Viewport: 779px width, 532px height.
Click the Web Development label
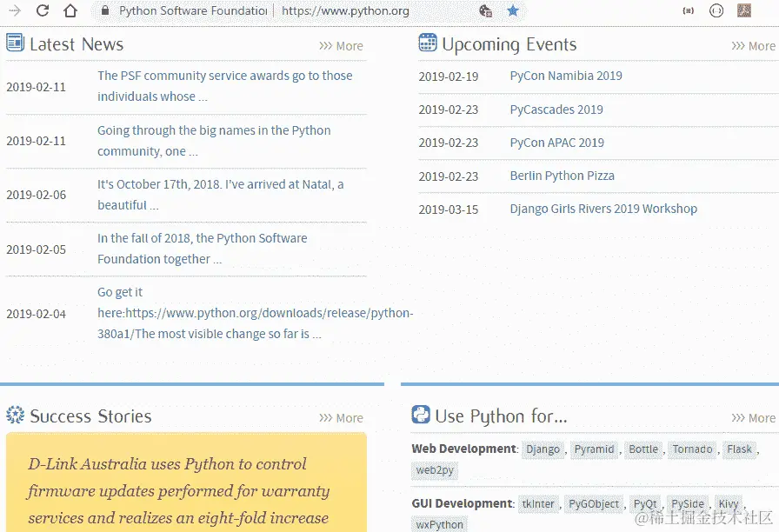pos(464,449)
